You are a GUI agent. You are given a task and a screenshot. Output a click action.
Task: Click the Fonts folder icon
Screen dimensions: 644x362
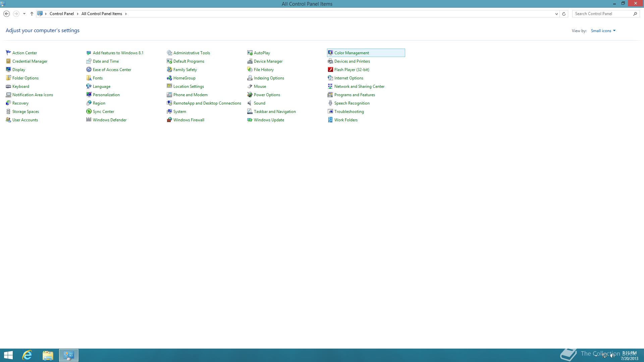(x=89, y=78)
